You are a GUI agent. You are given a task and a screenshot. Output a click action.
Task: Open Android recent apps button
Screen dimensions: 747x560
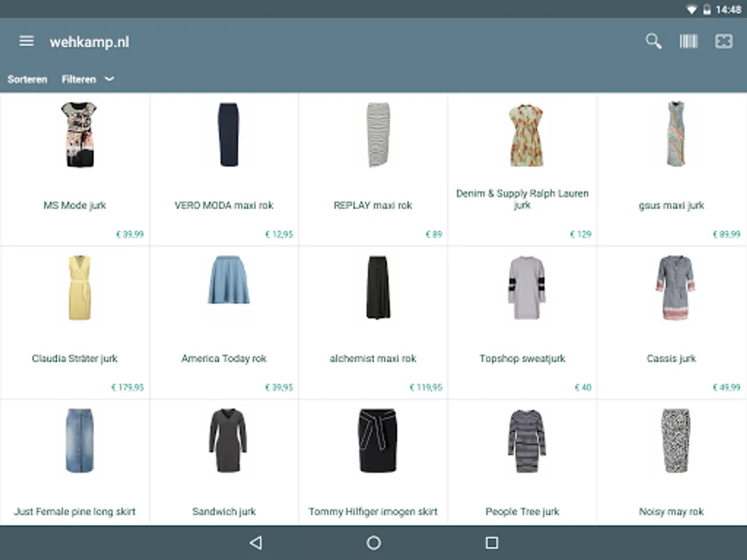[492, 543]
